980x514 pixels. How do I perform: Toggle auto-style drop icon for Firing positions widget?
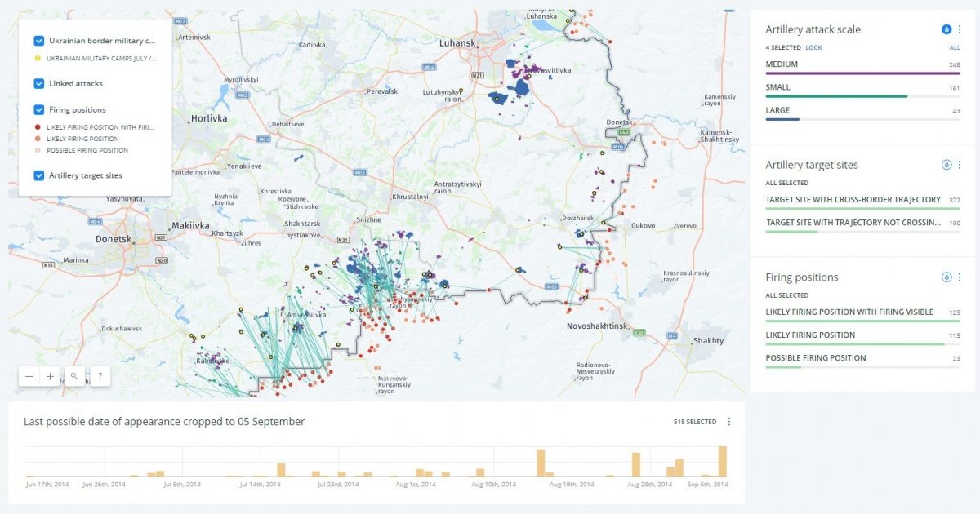(947, 277)
